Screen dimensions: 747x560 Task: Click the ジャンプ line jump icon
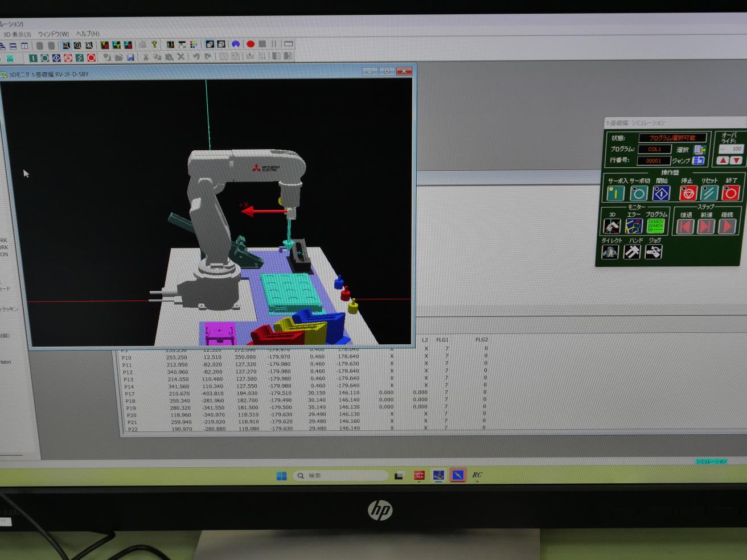click(x=699, y=161)
